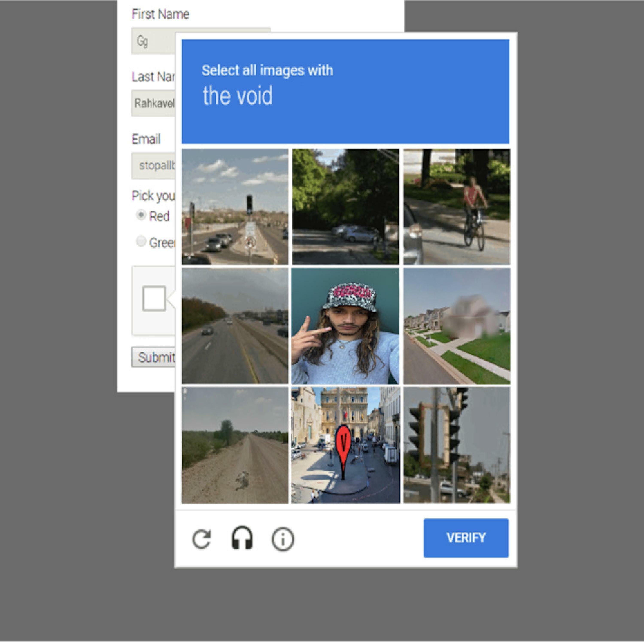644x644 pixels.
Task: Select the Green radio button
Action: 141,241
